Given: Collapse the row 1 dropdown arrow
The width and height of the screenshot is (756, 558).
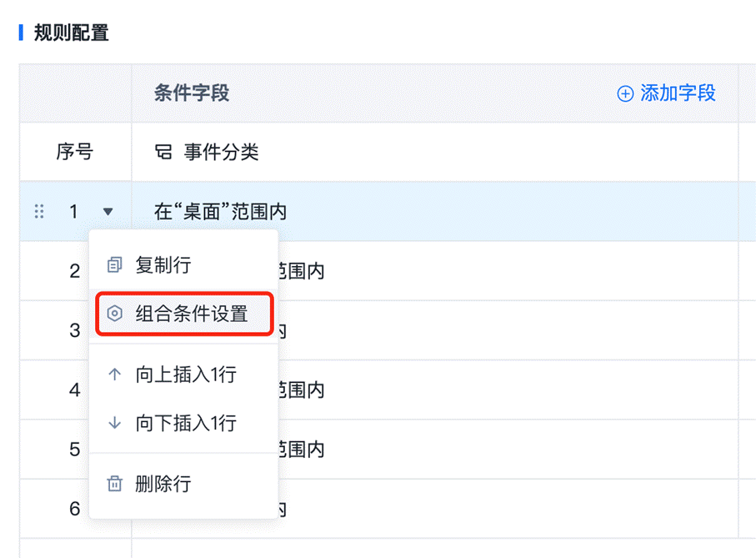Looking at the screenshot, I should point(108,211).
